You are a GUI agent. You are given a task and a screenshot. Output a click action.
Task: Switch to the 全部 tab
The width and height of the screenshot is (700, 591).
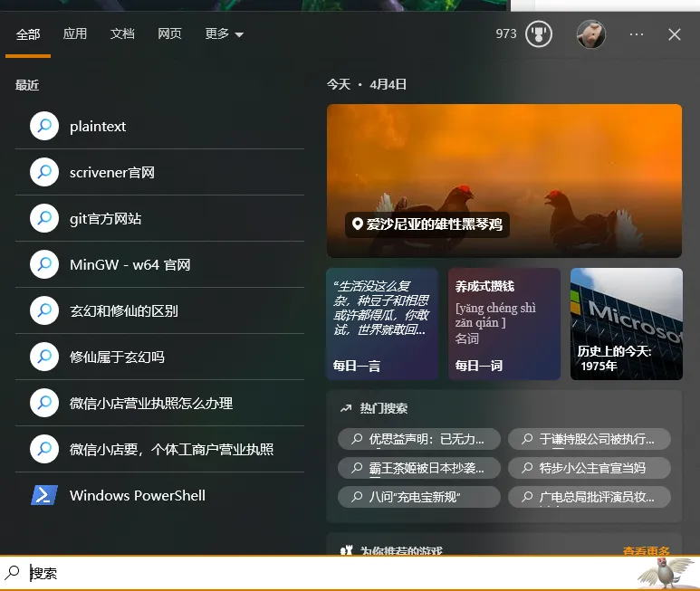coord(28,34)
